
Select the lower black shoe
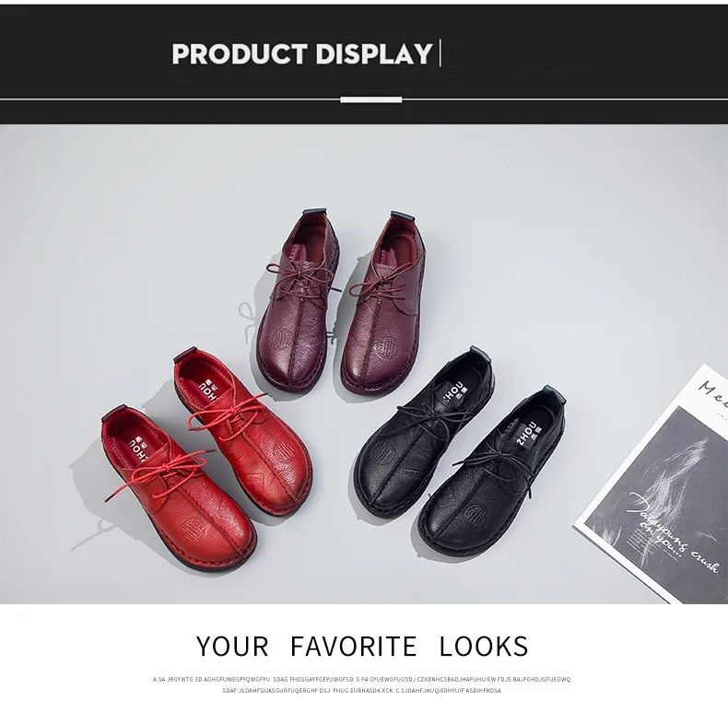coord(492,474)
